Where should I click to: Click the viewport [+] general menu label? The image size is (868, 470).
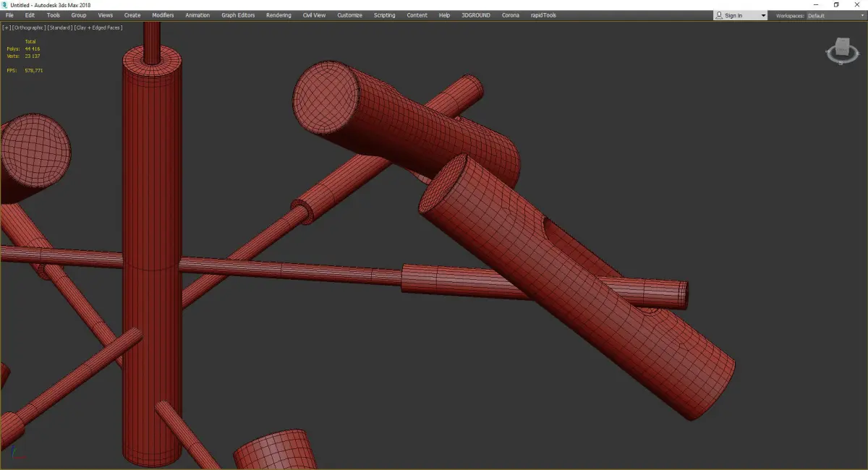click(7, 27)
